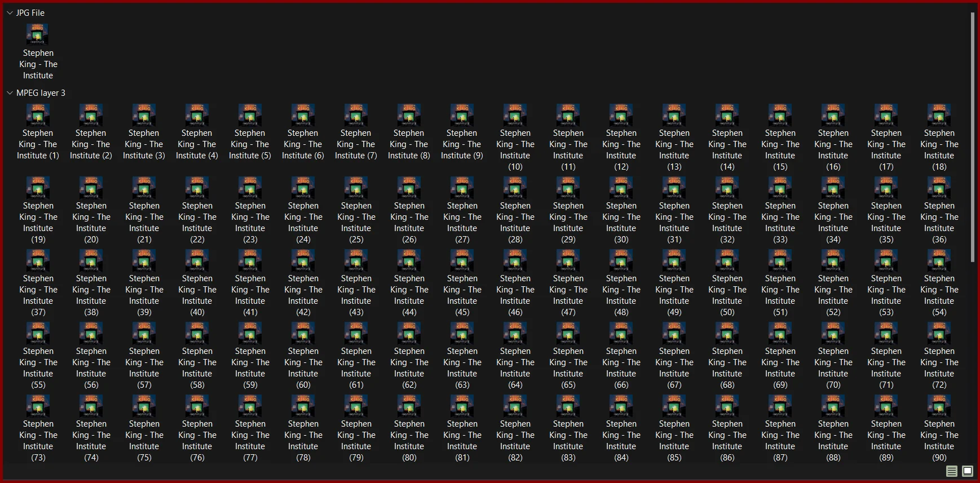Click file name Institute (48)
980x483 pixels.
tap(621, 295)
